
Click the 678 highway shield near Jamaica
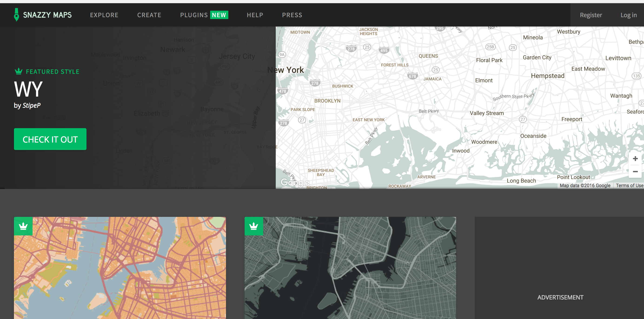click(x=412, y=76)
